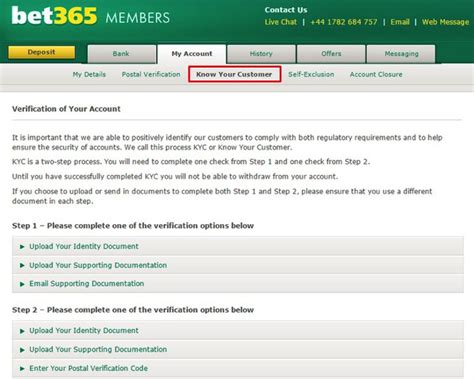474x379 pixels.
Task: Click the Contact Us heading
Action: pos(286,10)
